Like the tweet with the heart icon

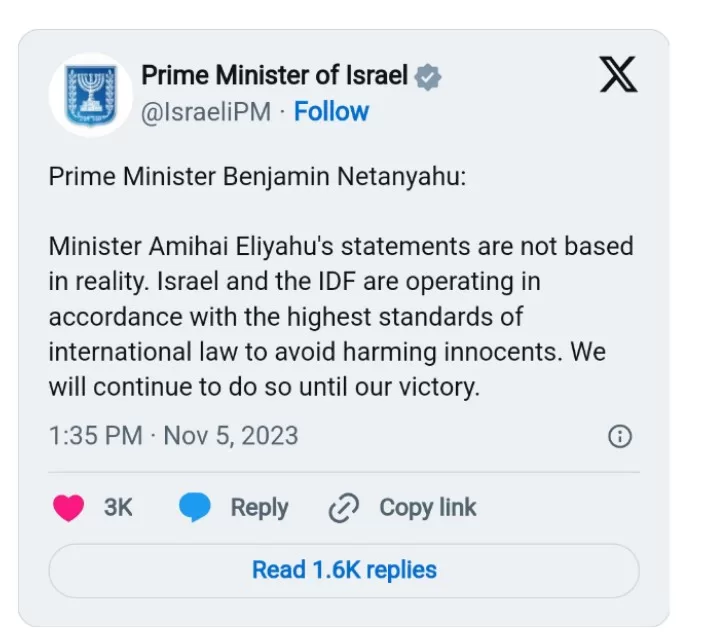tap(68, 507)
